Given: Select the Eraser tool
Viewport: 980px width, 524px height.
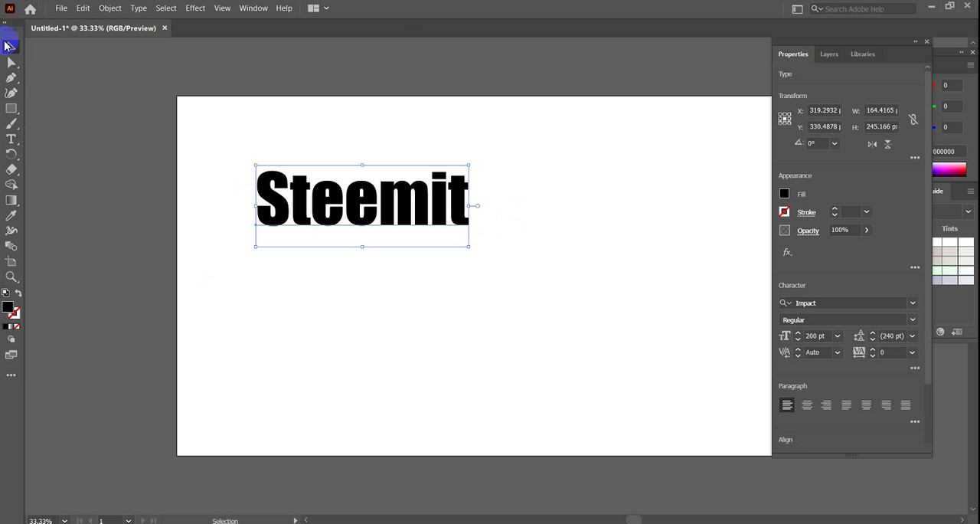Looking at the screenshot, I should (x=11, y=169).
